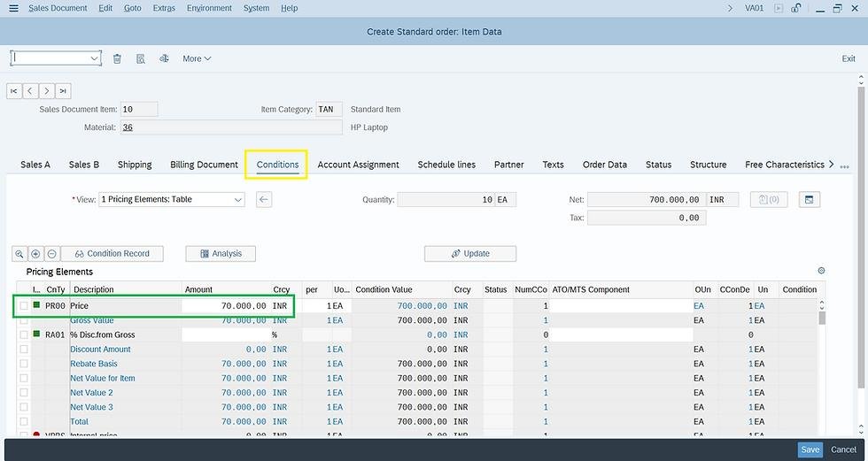Click the tab options three dots icon
868x461 pixels.
(844, 166)
